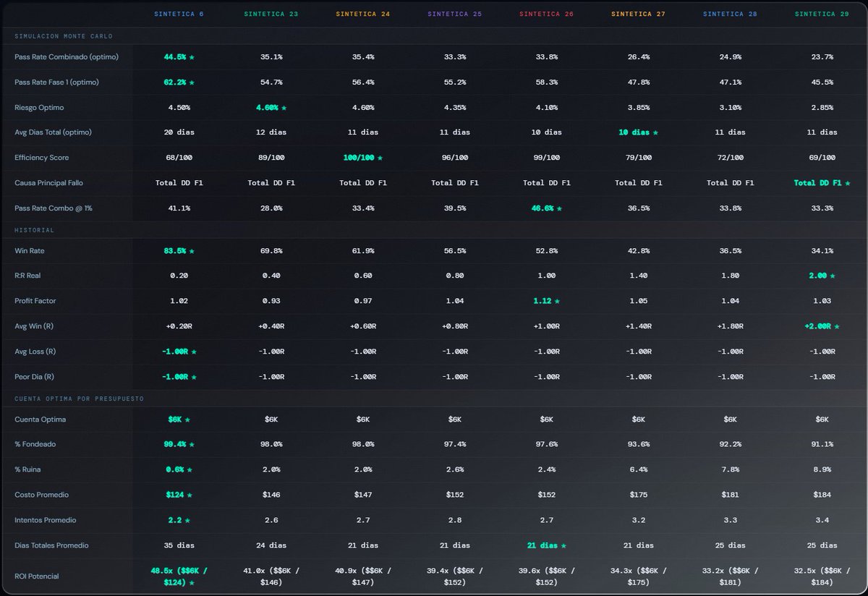Select the SINTETICA 25 column header
The image size is (868, 596).
coord(454,14)
